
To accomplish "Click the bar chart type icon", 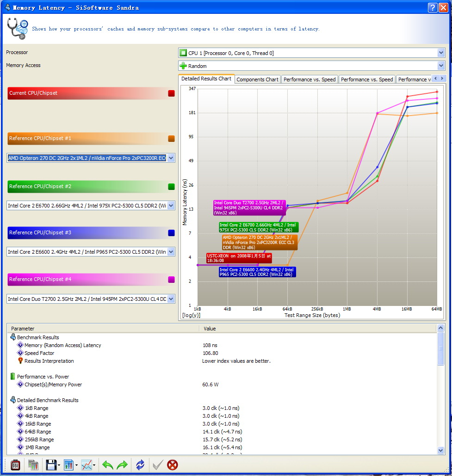I will tap(68, 465).
